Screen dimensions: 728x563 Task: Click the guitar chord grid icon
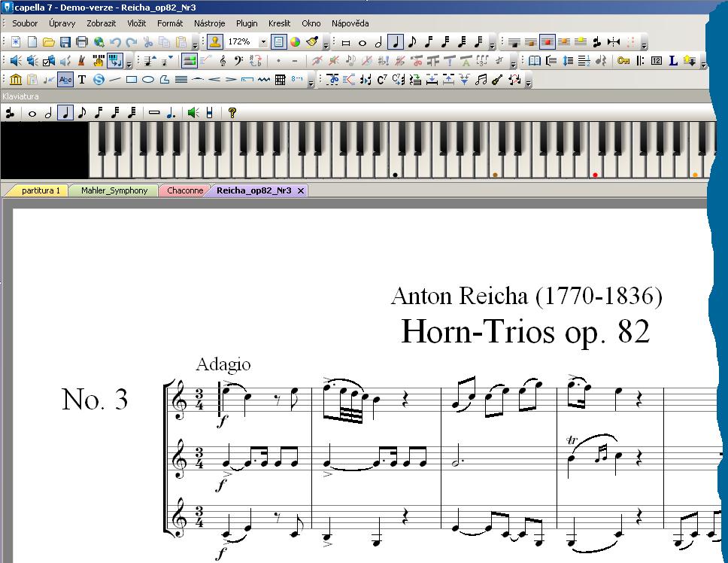click(x=280, y=80)
